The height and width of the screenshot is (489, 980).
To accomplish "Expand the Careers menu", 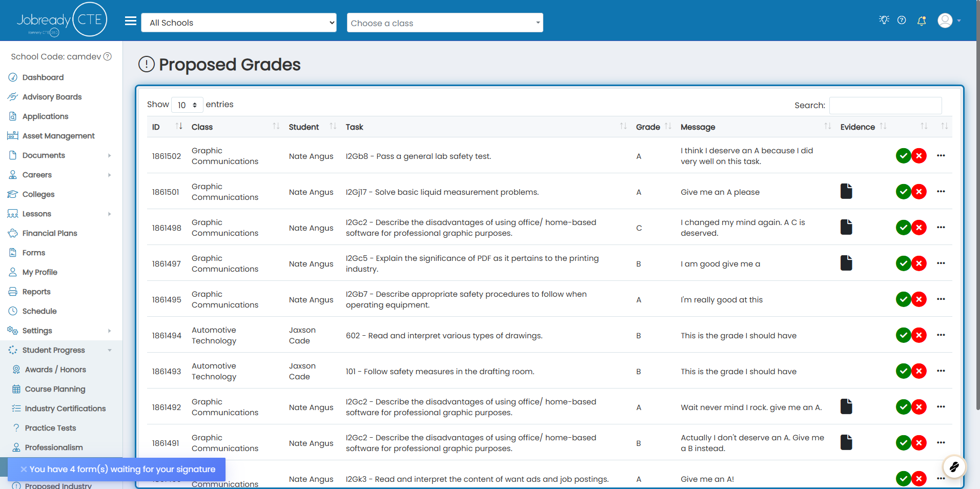I will pos(61,175).
